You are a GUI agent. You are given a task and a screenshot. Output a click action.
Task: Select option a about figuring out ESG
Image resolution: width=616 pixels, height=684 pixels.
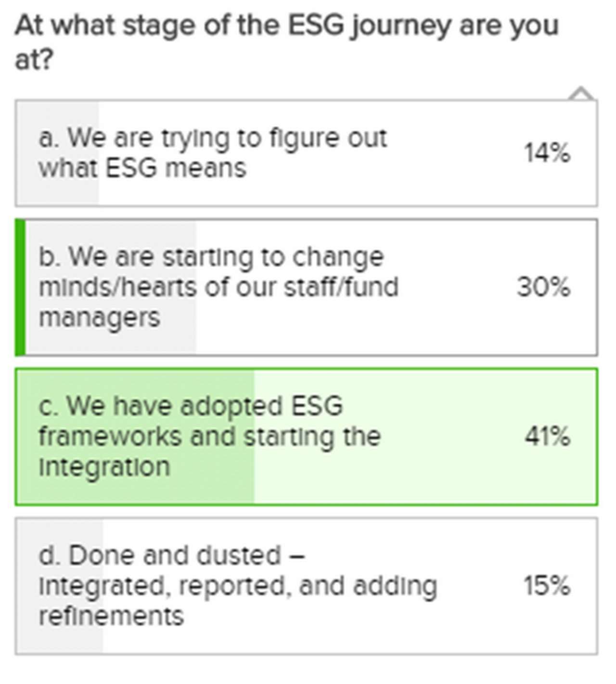click(307, 153)
